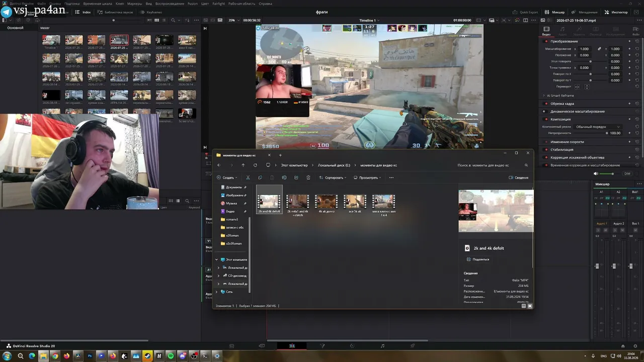Delete selected file with trash icon

308,177
